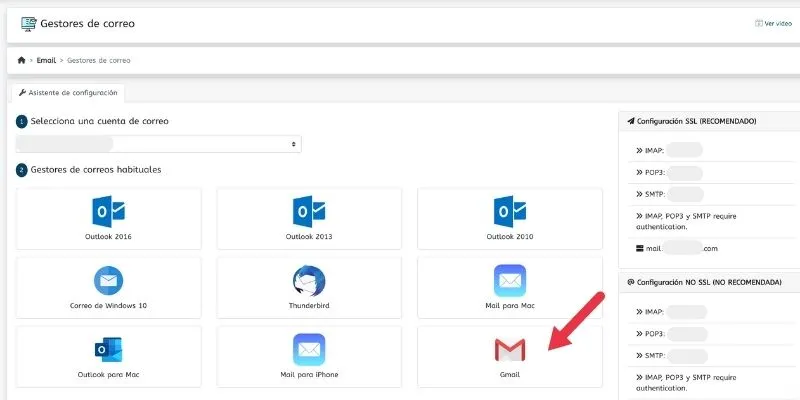Click the Selecciona una cuenta de correo heading

99,121
